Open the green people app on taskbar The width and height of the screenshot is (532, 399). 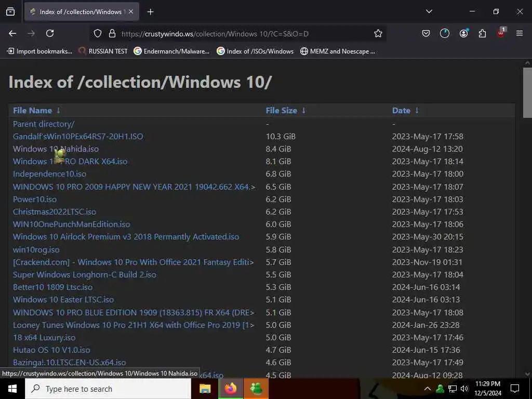pyautogui.click(x=256, y=389)
